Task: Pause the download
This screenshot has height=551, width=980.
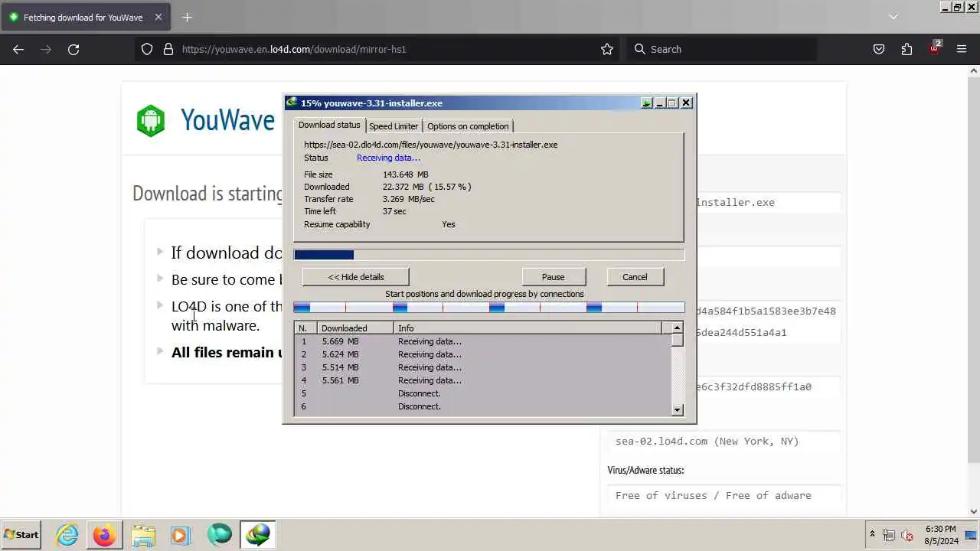Action: point(554,277)
